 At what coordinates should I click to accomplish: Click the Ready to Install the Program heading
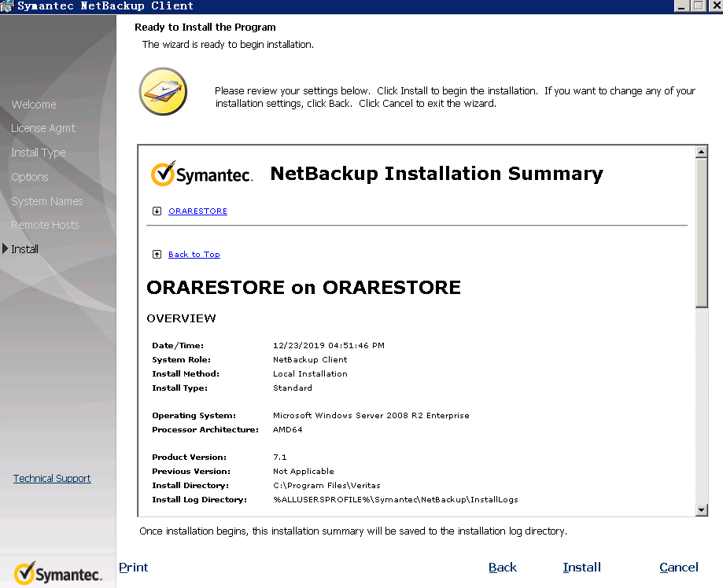click(205, 28)
